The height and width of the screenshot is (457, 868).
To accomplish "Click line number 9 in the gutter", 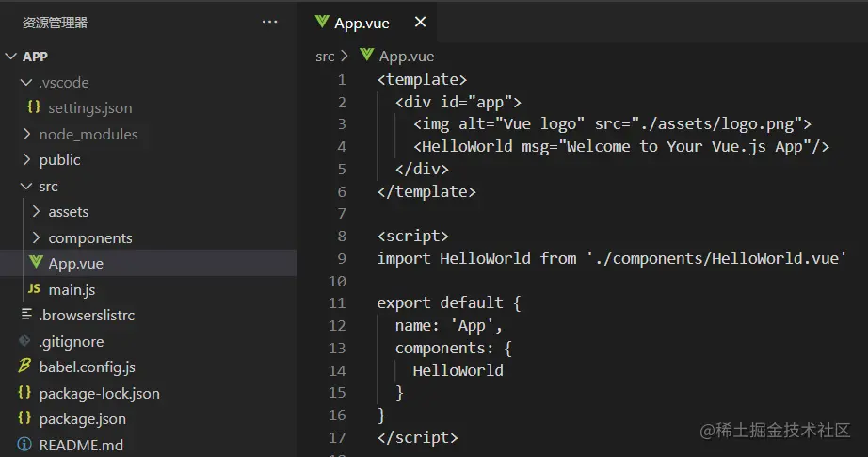I will coord(342,259).
